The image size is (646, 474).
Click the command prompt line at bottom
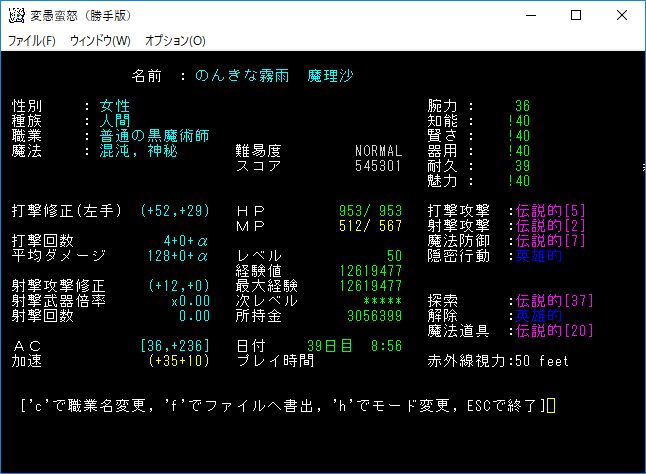(285, 406)
